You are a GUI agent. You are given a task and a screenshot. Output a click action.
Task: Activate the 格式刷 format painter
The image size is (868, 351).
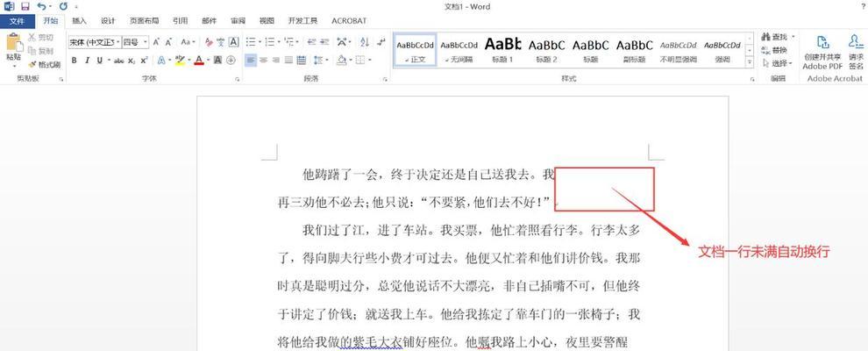point(45,65)
